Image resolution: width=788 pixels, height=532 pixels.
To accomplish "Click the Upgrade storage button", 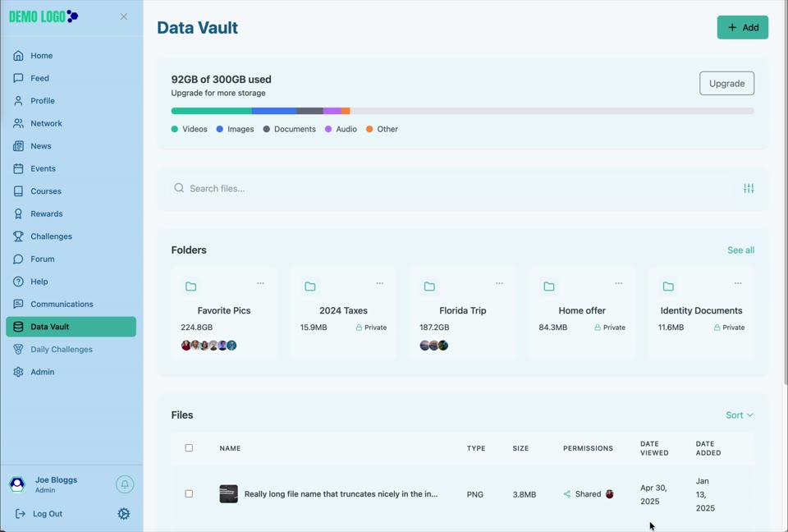I will [x=726, y=84].
